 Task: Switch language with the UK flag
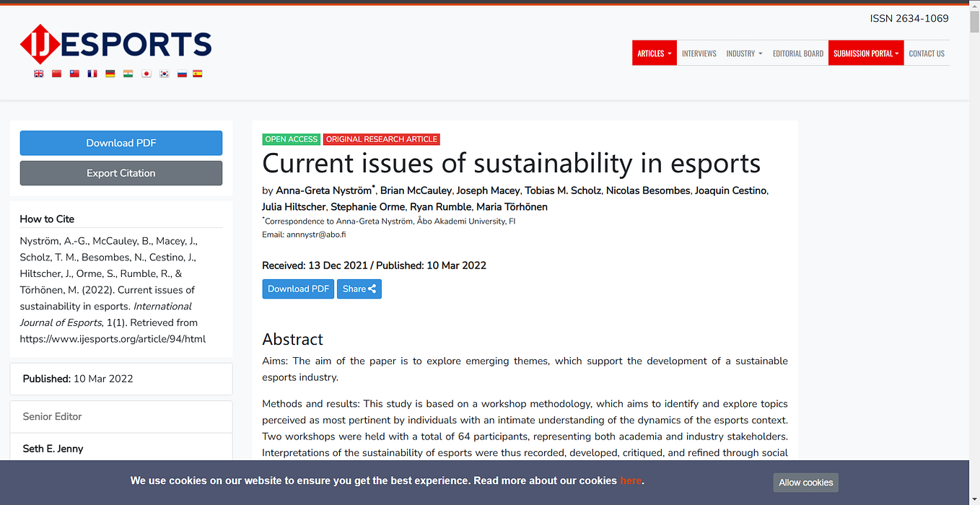coord(39,74)
